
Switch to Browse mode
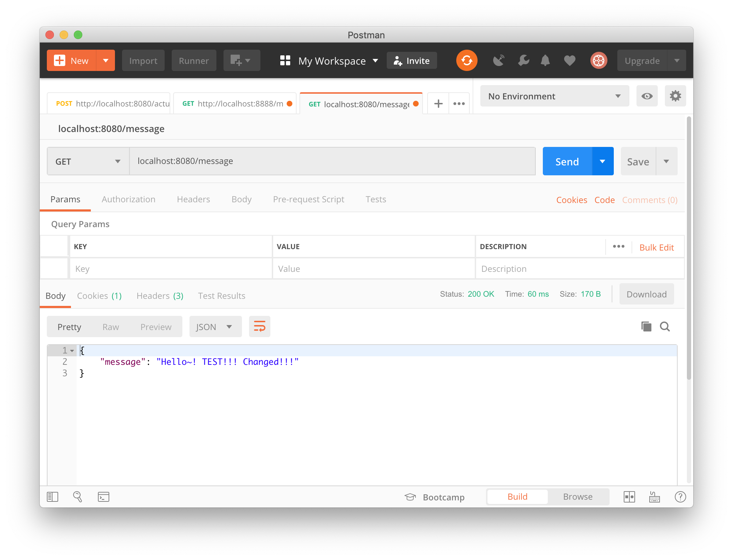coord(578,497)
